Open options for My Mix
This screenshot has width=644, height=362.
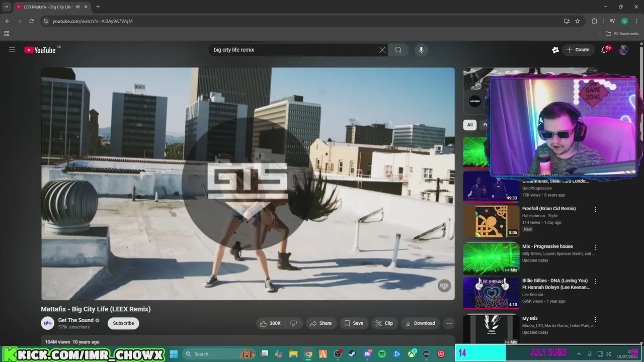(595, 319)
